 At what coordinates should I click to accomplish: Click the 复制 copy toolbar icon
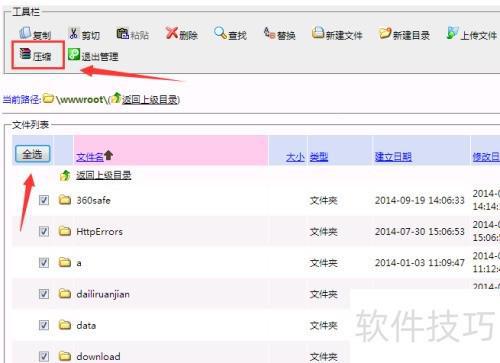26,33
